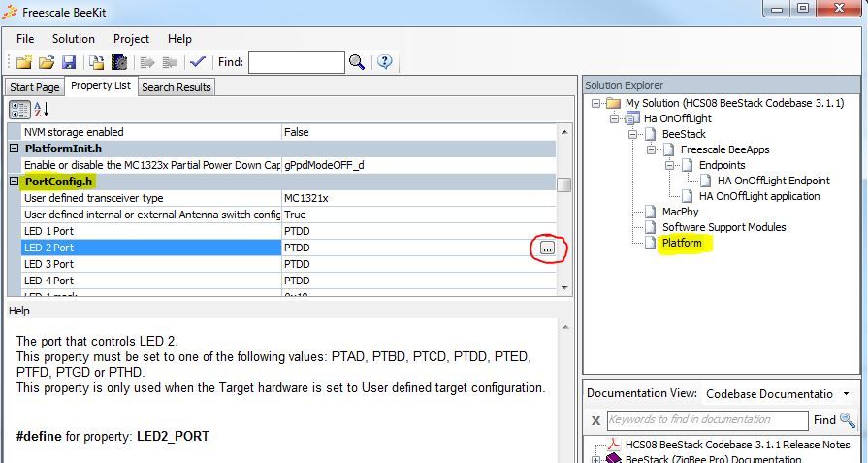Select the LED 4 Port property row
This screenshot has width=868, height=463.
pyautogui.click(x=289, y=281)
